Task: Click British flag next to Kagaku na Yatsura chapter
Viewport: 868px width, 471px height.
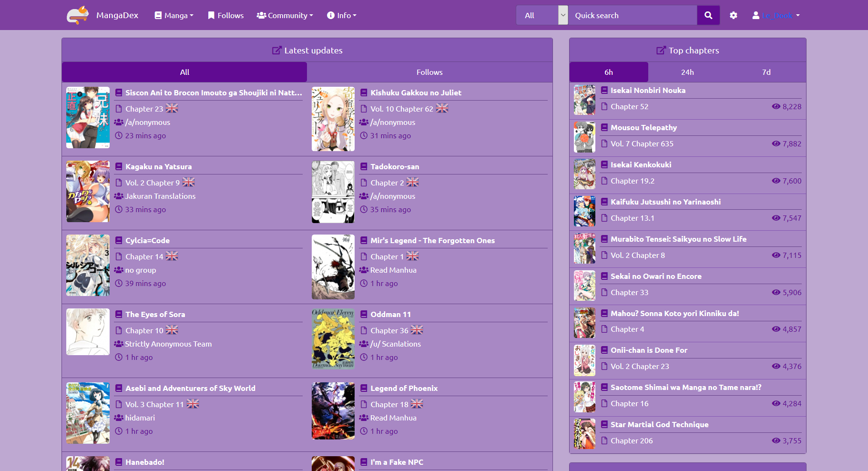Action: (x=189, y=182)
